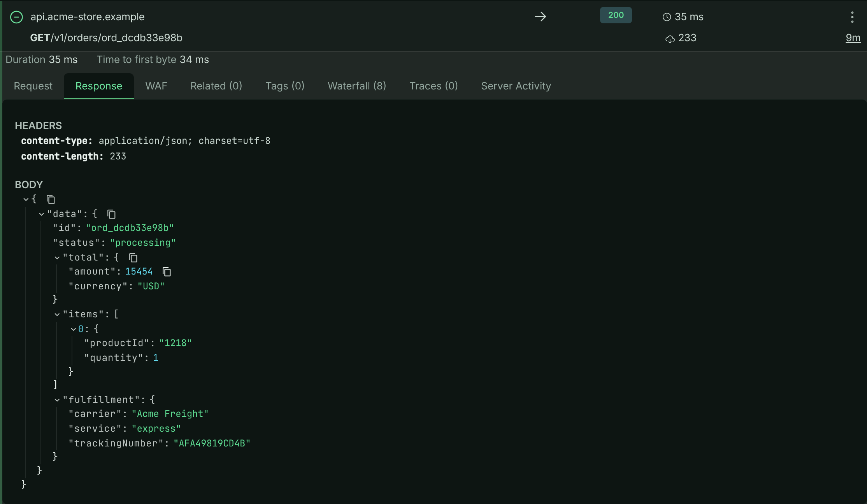Screen dimensions: 867x504
Task: Collapse the "fulfillment" node
Action: [57, 400]
